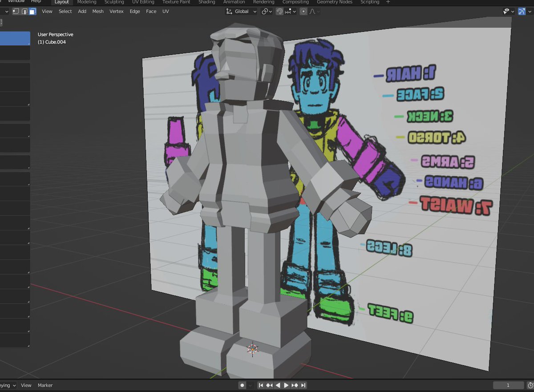Click the Cube.004 object name text
534x392 pixels.
click(56, 42)
